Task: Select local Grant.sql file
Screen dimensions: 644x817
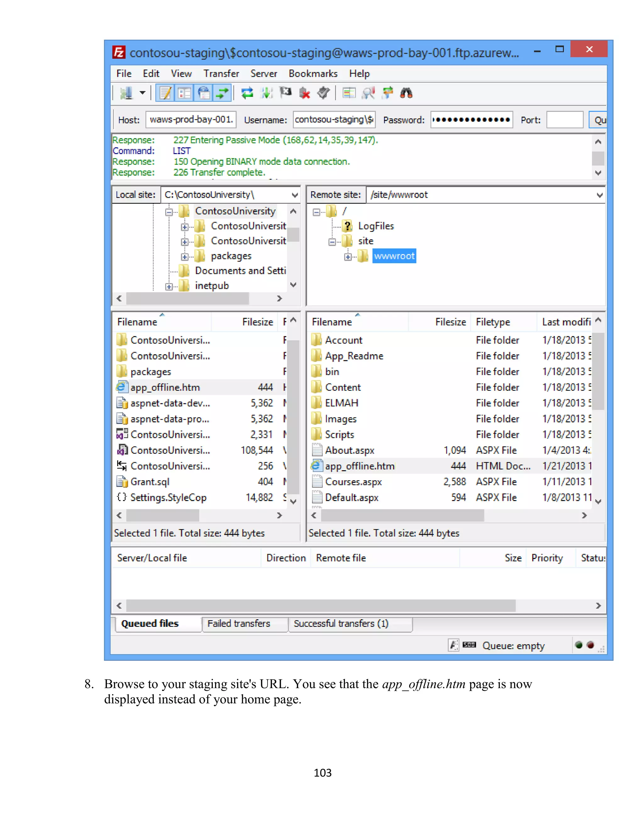Action: coord(201,482)
